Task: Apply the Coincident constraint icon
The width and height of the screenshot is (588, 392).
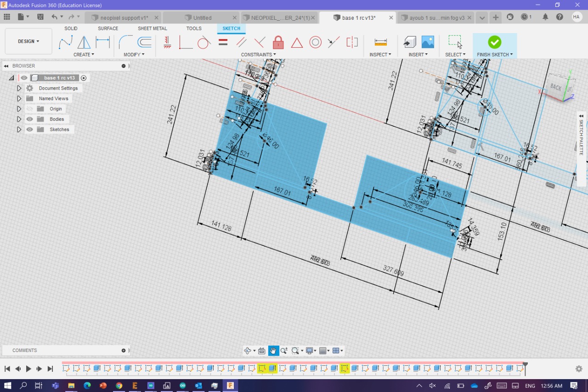Action: (260, 42)
